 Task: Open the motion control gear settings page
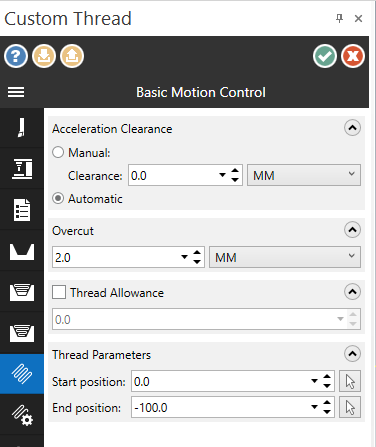tap(22, 415)
